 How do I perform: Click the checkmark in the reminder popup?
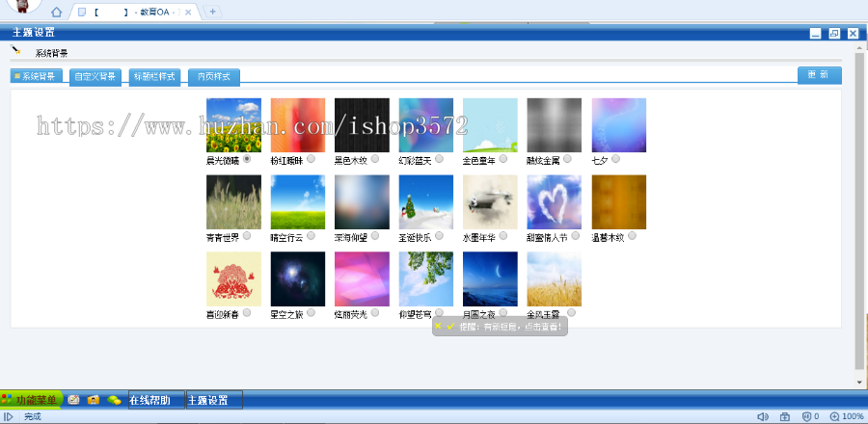(x=450, y=326)
